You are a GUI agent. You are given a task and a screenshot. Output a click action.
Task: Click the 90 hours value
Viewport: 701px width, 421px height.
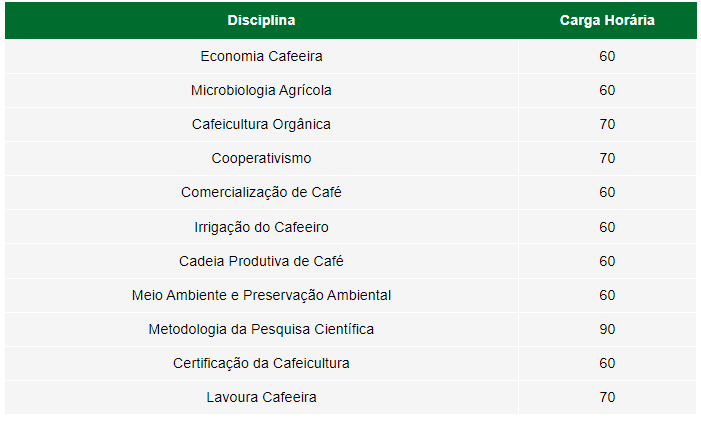point(607,329)
